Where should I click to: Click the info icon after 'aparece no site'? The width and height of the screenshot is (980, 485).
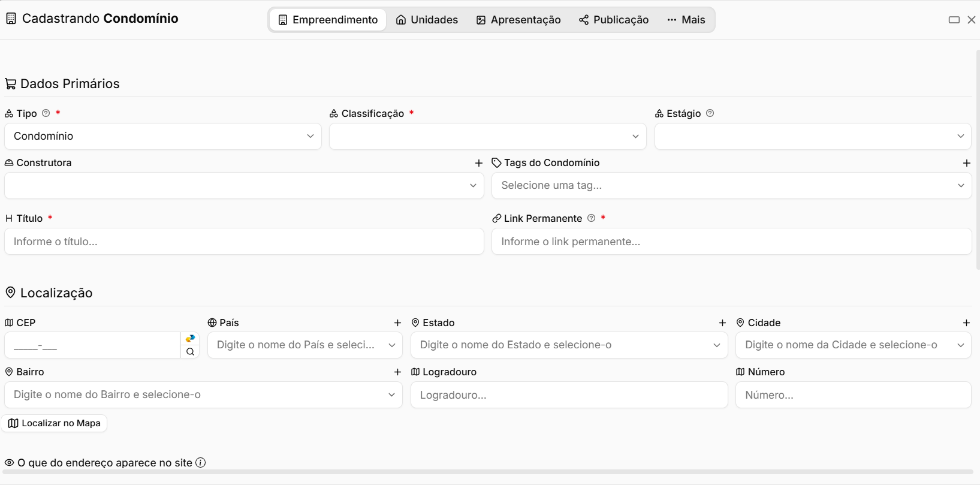(x=201, y=463)
